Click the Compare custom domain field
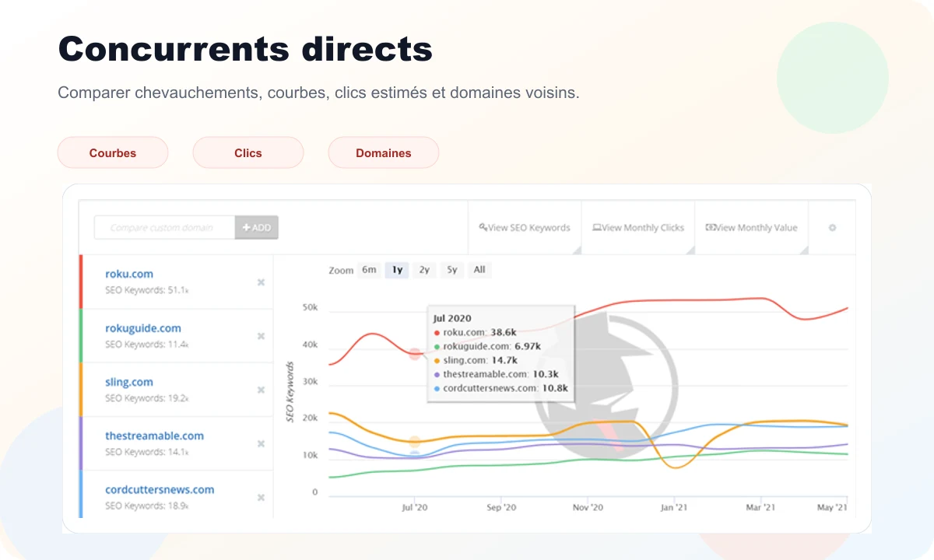Screen dimensions: 934x560 165,227
